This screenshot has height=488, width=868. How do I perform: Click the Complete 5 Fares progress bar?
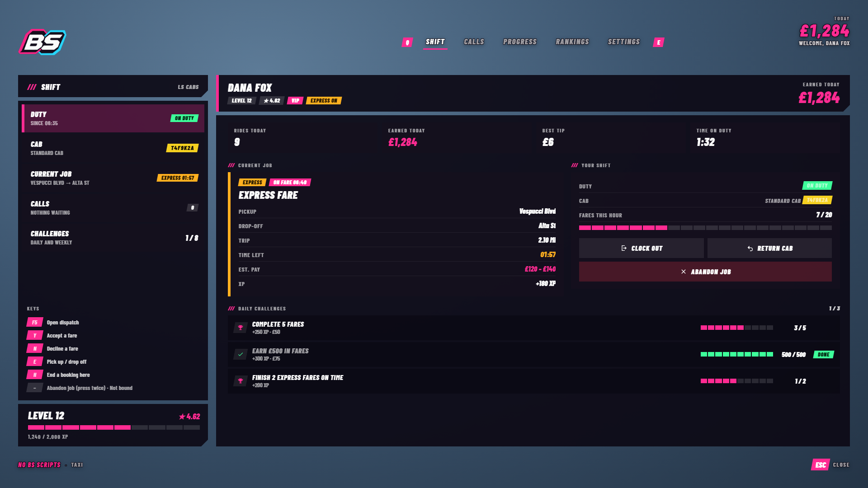click(x=737, y=328)
